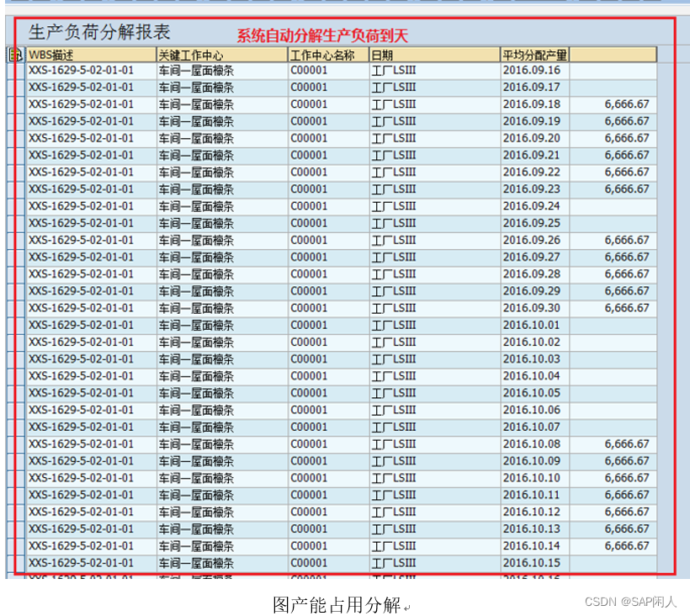Screen dimensions: 690x616
Task: Click 车间—屋面檩条 in the 2016.10.05 row
Action: (196, 393)
